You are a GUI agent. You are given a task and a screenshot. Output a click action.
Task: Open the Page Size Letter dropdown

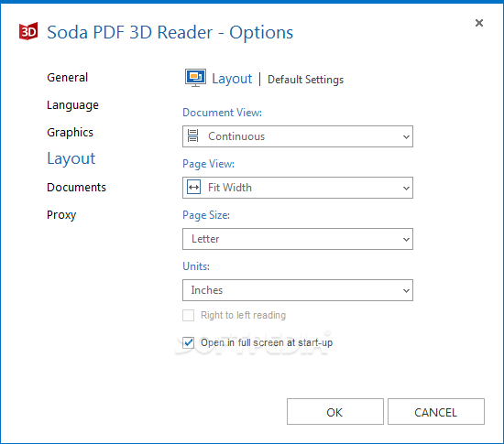[298, 239]
